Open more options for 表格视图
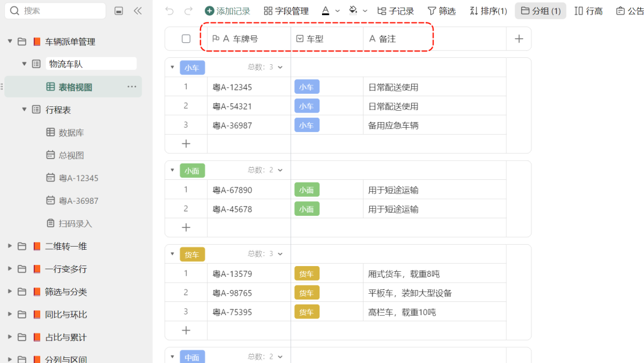 pos(131,87)
